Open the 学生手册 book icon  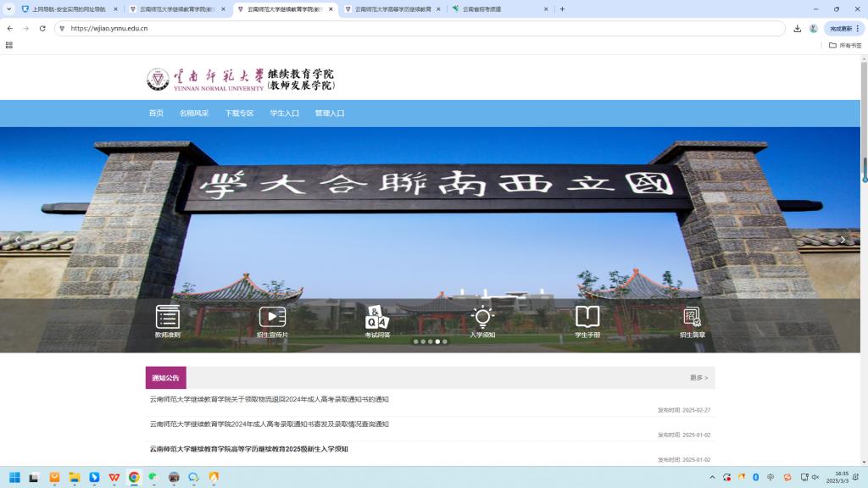587,318
